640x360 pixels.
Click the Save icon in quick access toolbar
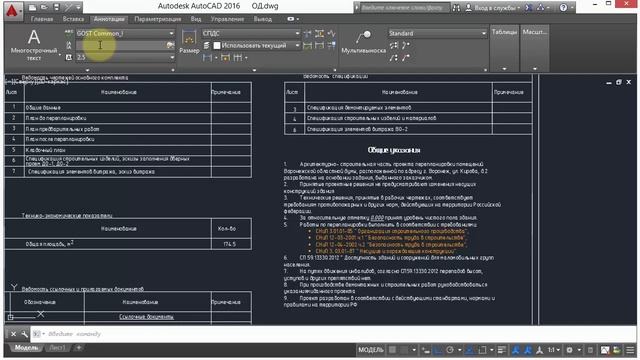(x=56, y=7)
